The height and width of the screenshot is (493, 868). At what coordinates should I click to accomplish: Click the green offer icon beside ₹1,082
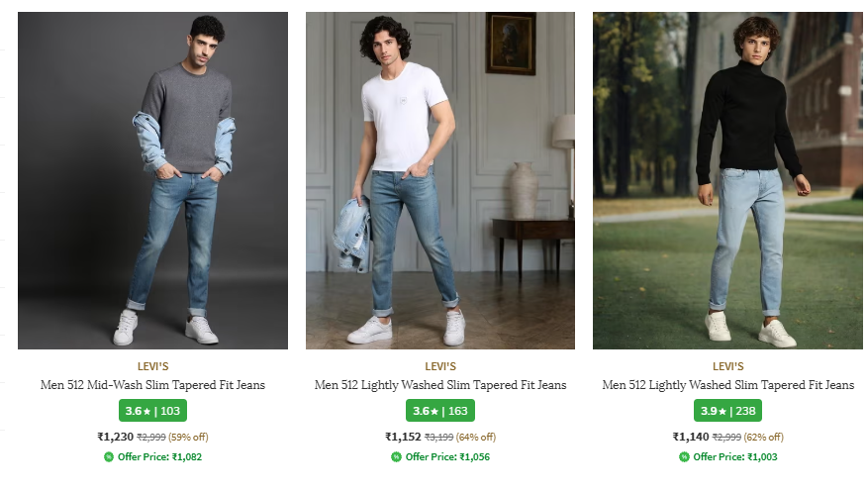click(109, 457)
